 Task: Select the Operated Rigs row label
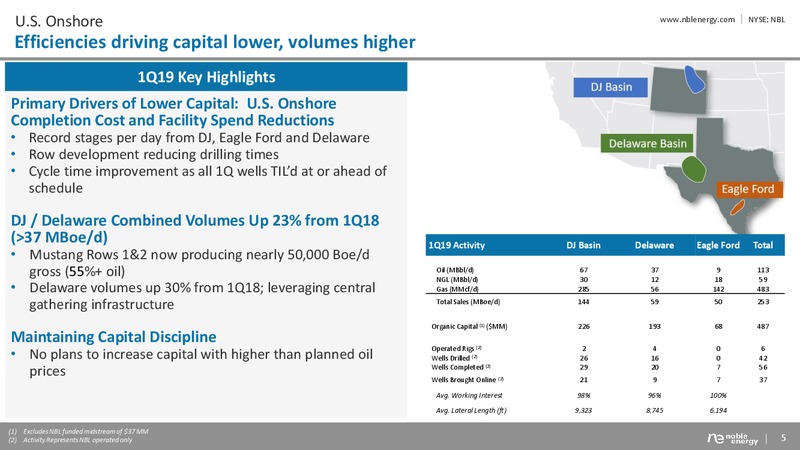point(457,348)
